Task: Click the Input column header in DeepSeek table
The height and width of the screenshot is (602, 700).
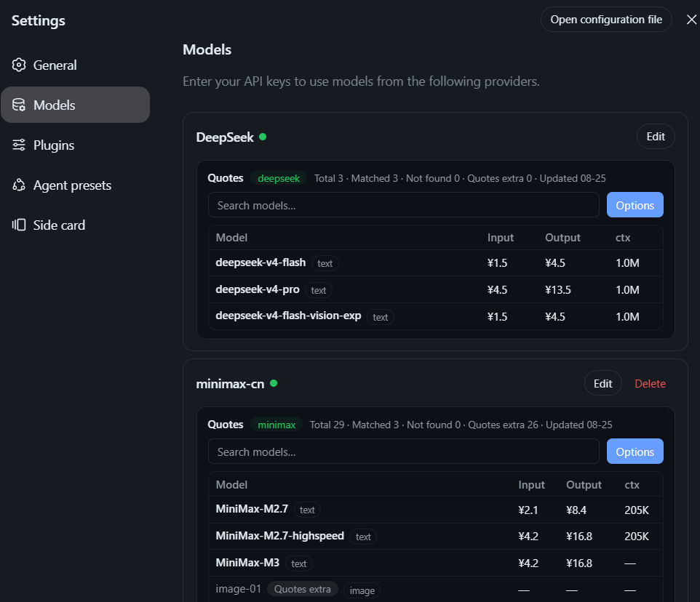Action: pyautogui.click(x=501, y=238)
